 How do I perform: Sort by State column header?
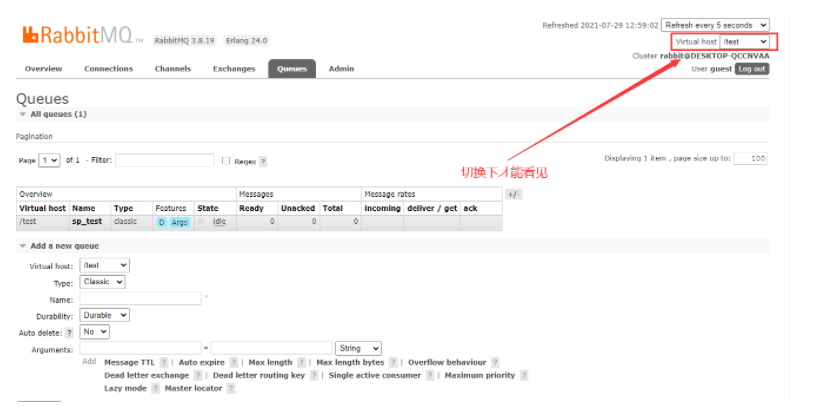click(208, 208)
